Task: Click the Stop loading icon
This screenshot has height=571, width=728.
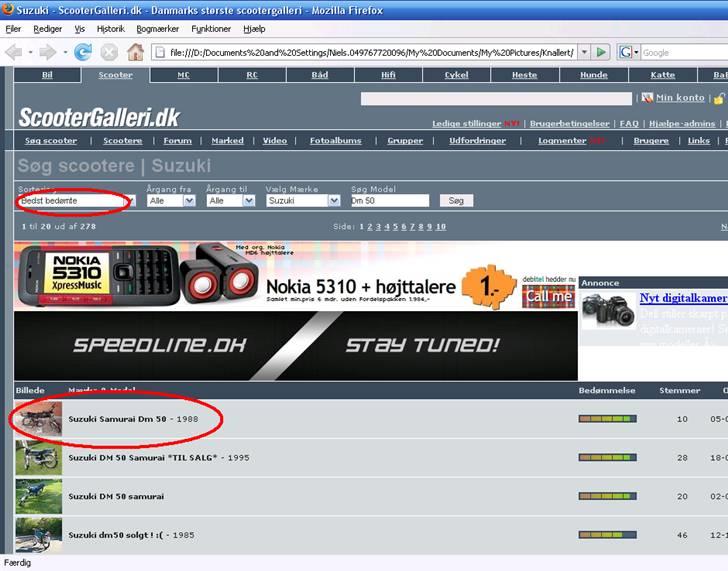Action: pyautogui.click(x=109, y=52)
